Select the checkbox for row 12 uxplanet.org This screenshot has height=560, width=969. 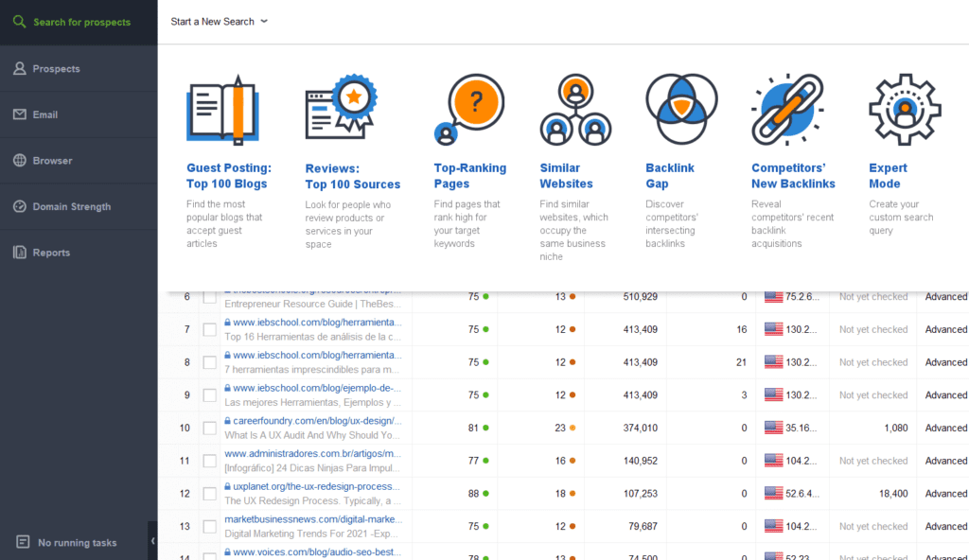point(210,493)
